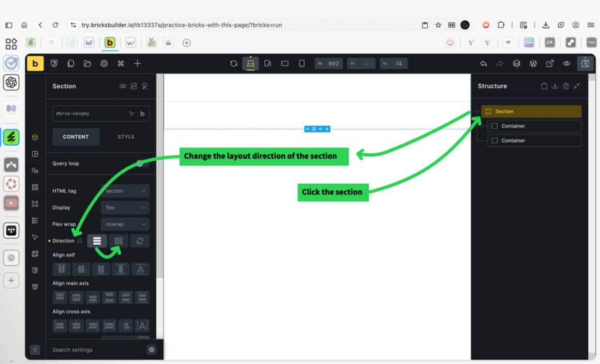Expand the Flex wrap dropdown
The image size is (600, 364).
pos(125,224)
